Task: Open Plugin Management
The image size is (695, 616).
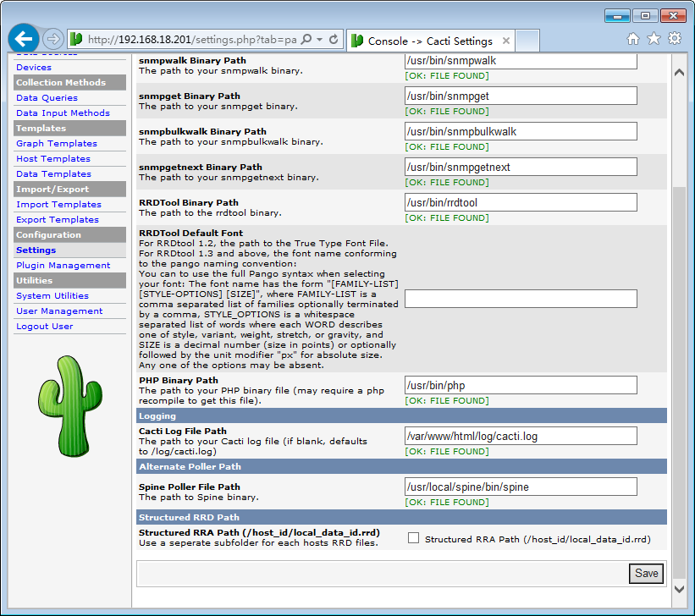Action: click(x=63, y=266)
